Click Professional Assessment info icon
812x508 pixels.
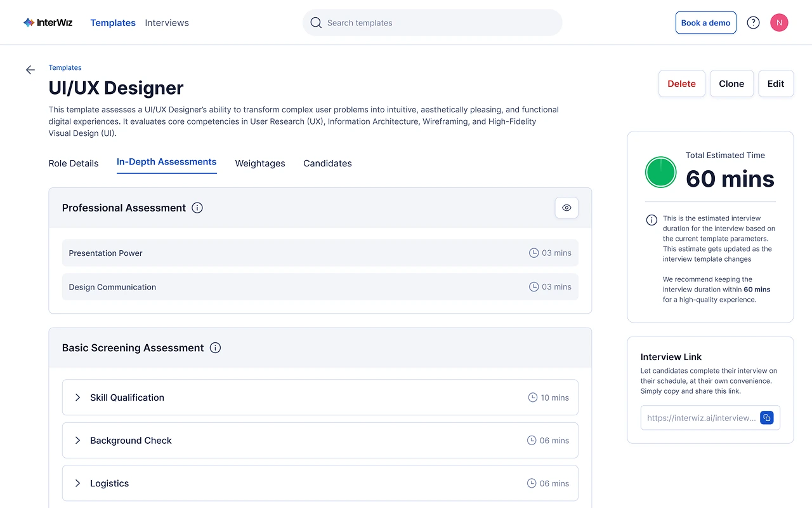click(197, 208)
